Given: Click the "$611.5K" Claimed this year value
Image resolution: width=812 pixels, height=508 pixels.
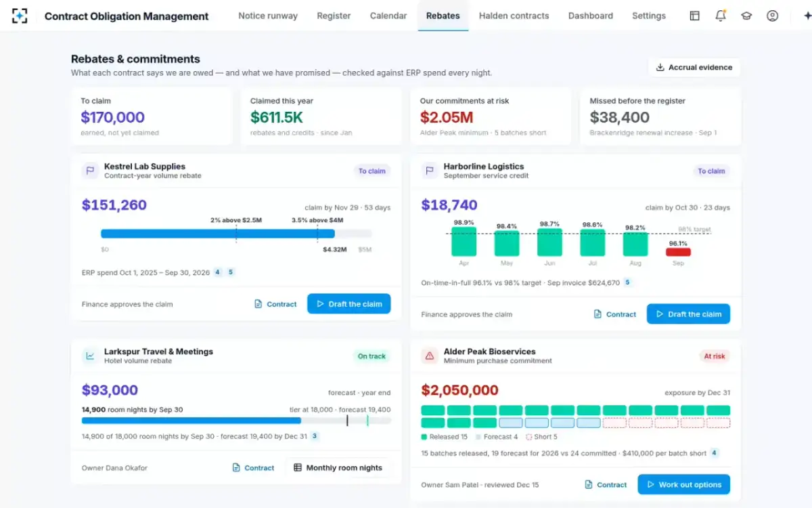Looking at the screenshot, I should tap(277, 117).
